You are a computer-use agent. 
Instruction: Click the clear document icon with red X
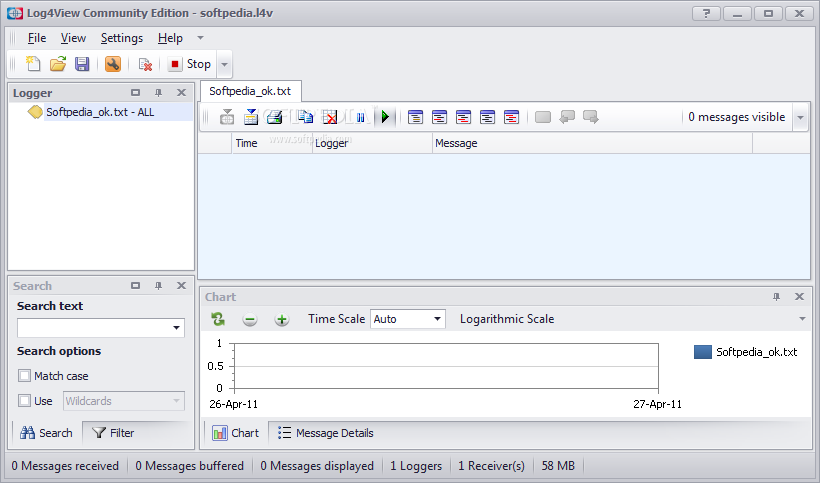point(145,64)
